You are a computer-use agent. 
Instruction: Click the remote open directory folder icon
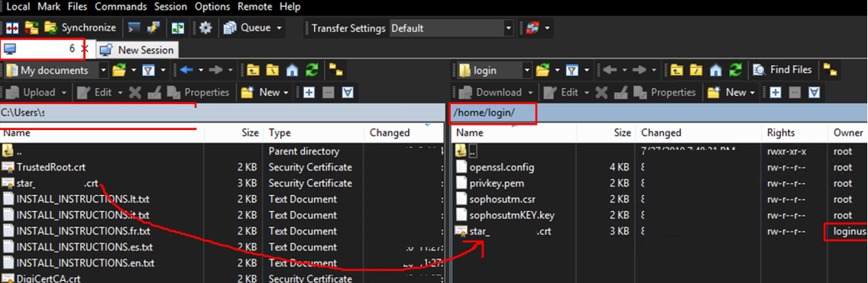click(x=542, y=70)
